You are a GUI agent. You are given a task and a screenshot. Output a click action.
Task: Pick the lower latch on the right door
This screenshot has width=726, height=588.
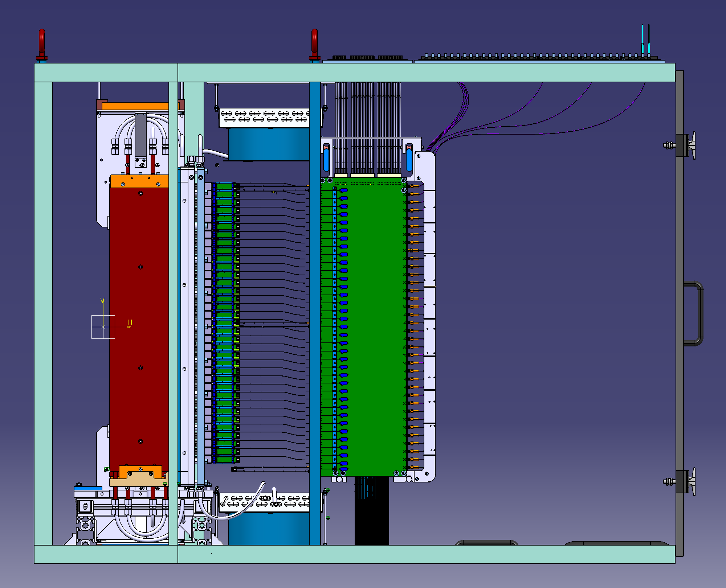click(680, 482)
